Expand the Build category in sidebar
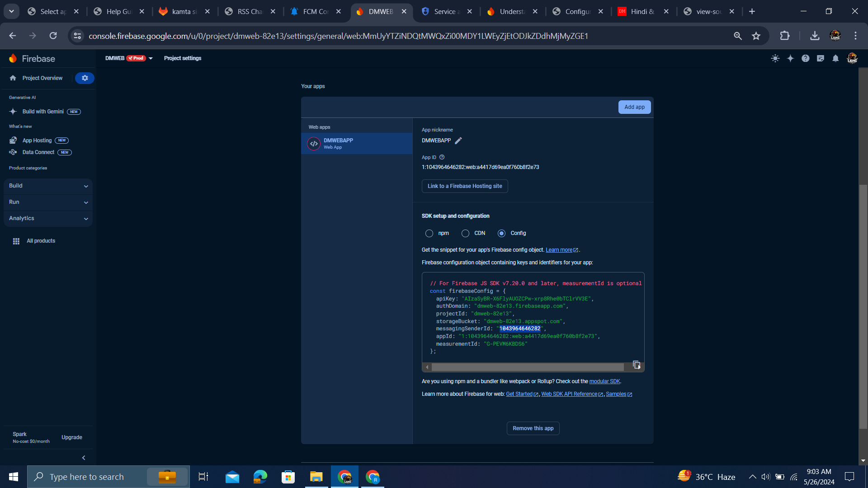 pos(48,186)
